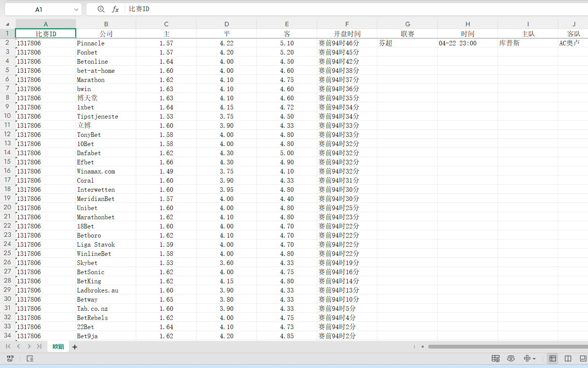Viewport: 588px width, 368px height.
Task: Switch to normal grid view
Action: pyautogui.click(x=553, y=358)
